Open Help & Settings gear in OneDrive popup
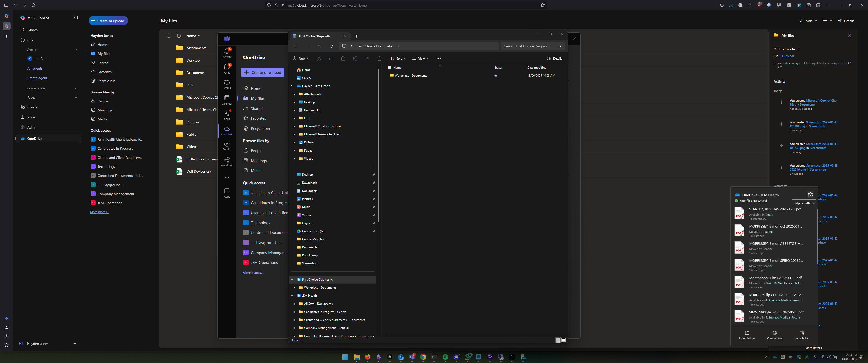 tap(810, 195)
